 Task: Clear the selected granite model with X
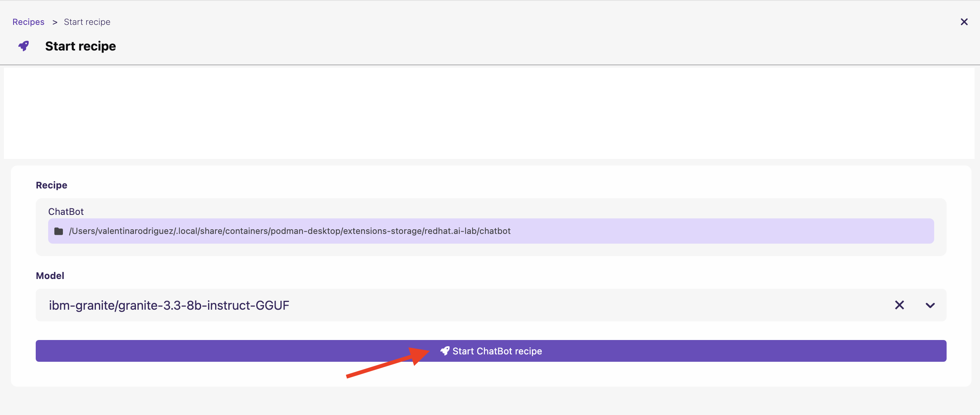click(899, 305)
